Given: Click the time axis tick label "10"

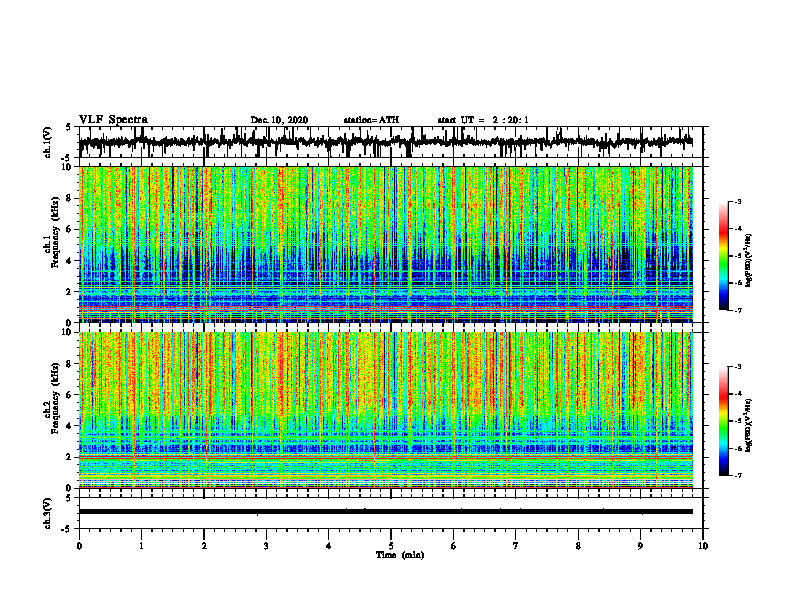Looking at the screenshot, I should (703, 546).
